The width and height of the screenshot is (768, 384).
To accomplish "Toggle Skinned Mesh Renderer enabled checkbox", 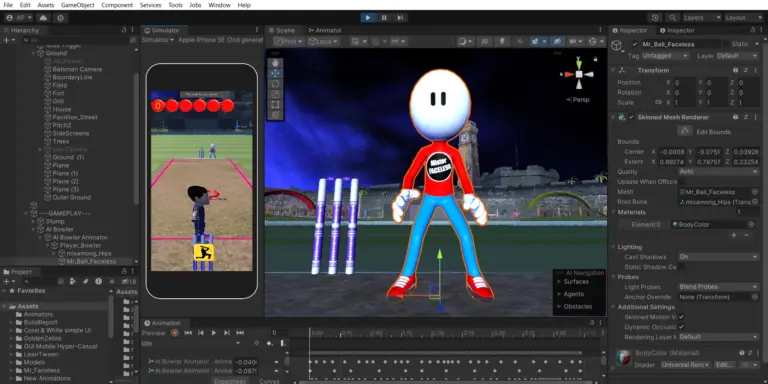I will (x=631, y=117).
